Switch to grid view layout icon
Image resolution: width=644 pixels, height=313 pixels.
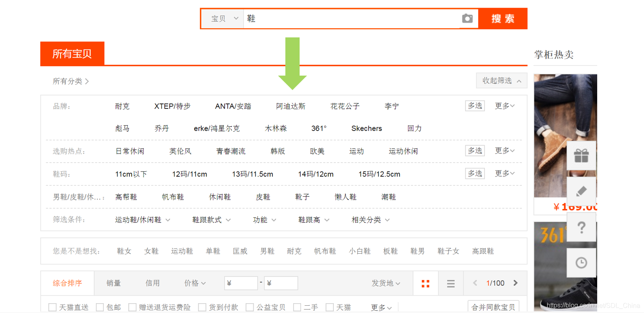pyautogui.click(x=425, y=283)
